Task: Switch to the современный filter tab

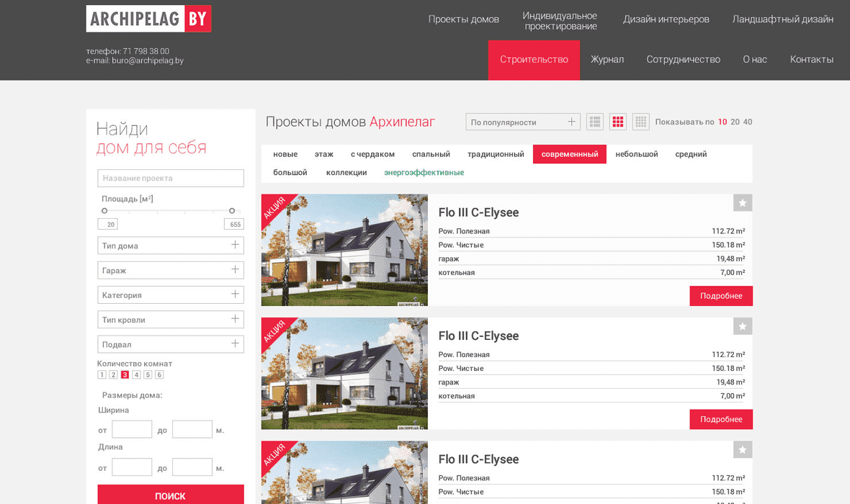Action: 569,154
